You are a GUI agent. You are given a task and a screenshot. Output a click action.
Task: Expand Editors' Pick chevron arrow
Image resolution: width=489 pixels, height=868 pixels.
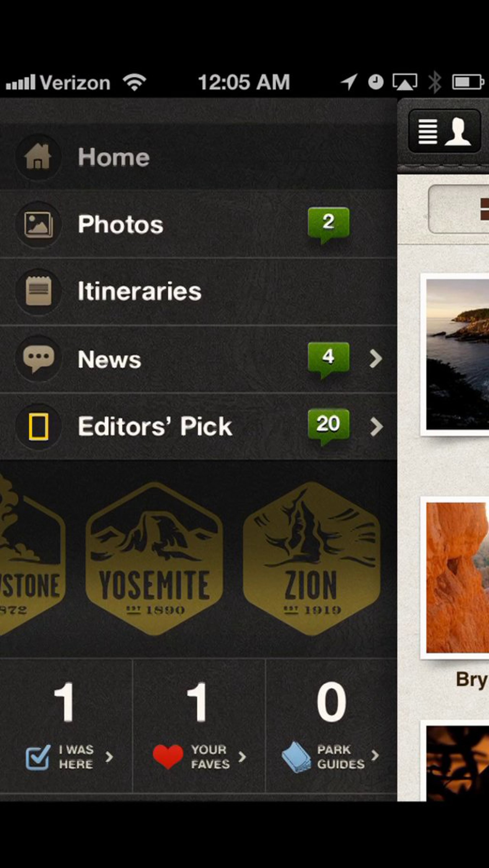(x=376, y=427)
